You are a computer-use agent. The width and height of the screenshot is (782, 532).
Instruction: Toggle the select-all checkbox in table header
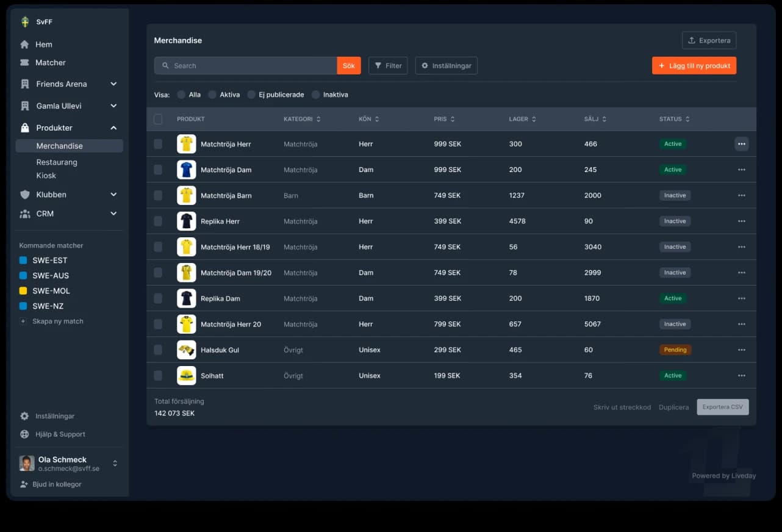[158, 119]
